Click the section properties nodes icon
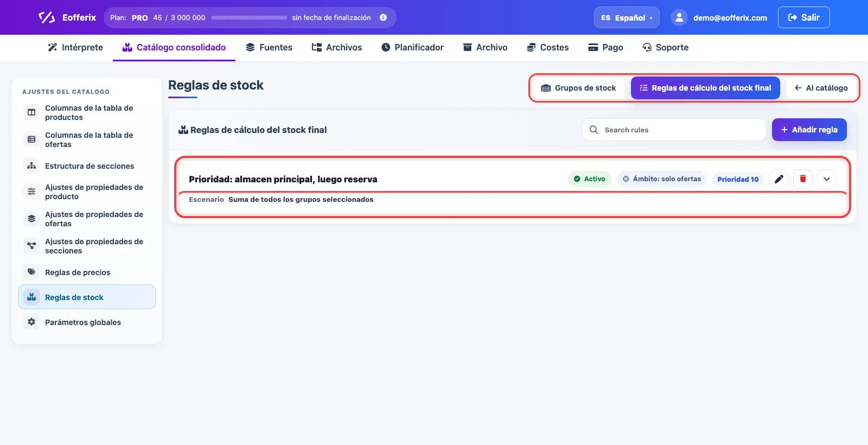The image size is (868, 445). point(31,246)
